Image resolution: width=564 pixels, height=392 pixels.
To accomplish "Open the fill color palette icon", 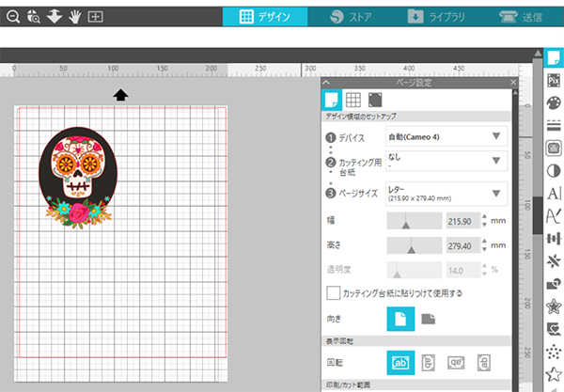I will pos(554,102).
